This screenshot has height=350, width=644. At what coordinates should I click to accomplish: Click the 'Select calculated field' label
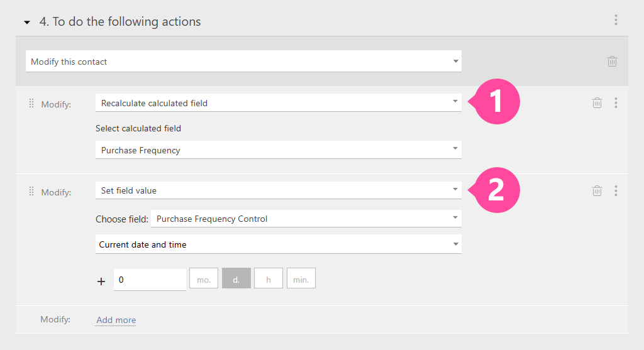pyautogui.click(x=138, y=128)
